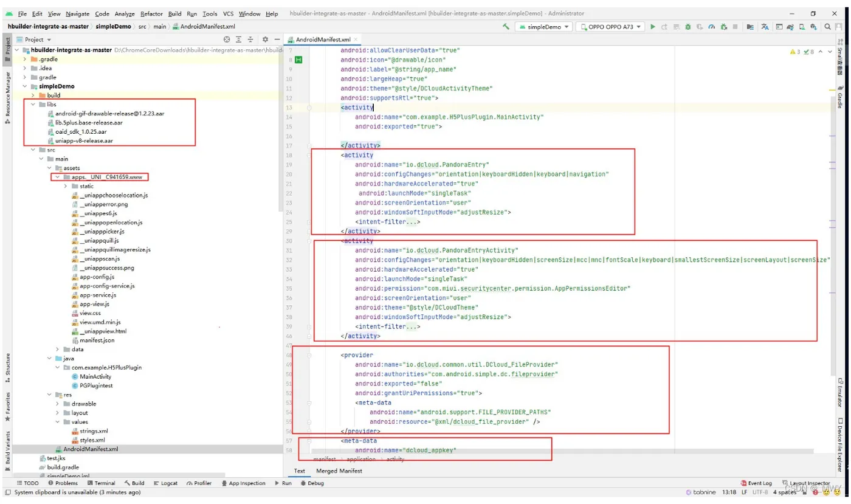Click the Debug app bug icon

687,27
